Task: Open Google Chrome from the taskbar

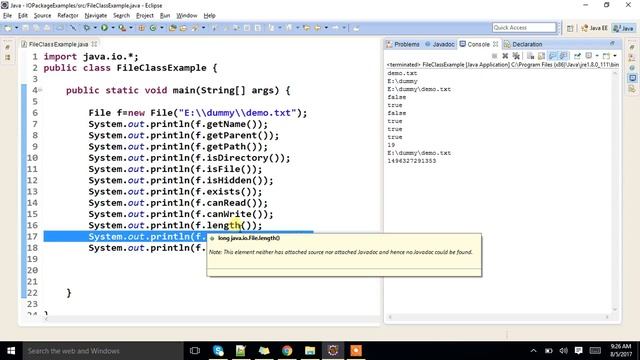Action: click(x=287, y=351)
